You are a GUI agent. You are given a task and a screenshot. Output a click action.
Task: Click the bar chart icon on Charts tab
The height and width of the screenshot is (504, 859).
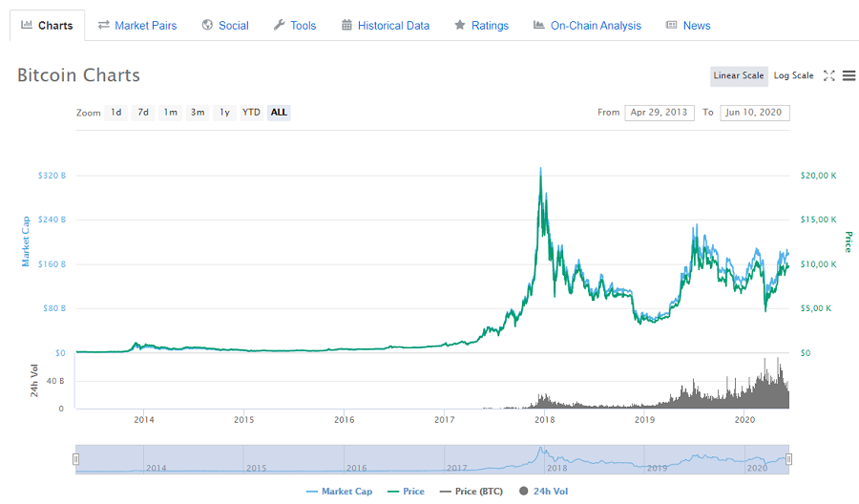27,25
